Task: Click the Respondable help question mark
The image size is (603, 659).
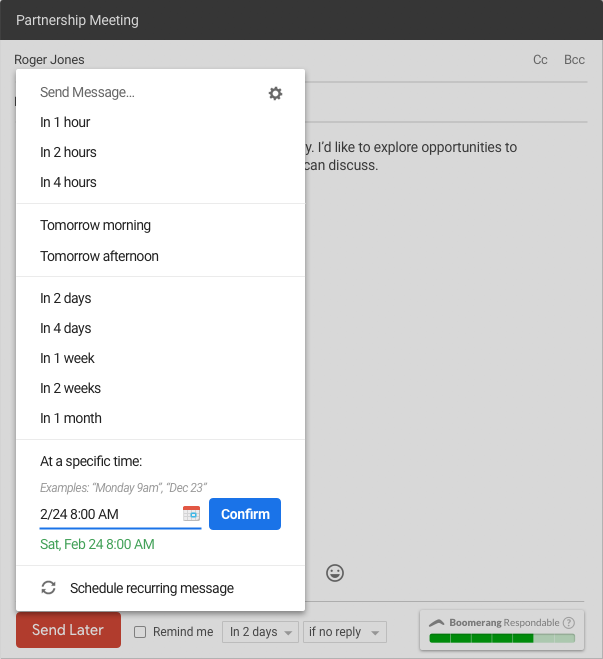Action: (569, 622)
